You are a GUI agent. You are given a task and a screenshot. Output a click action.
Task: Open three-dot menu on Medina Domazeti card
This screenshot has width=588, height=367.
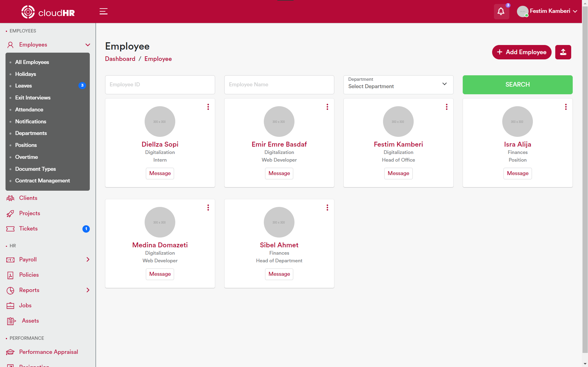point(208,208)
